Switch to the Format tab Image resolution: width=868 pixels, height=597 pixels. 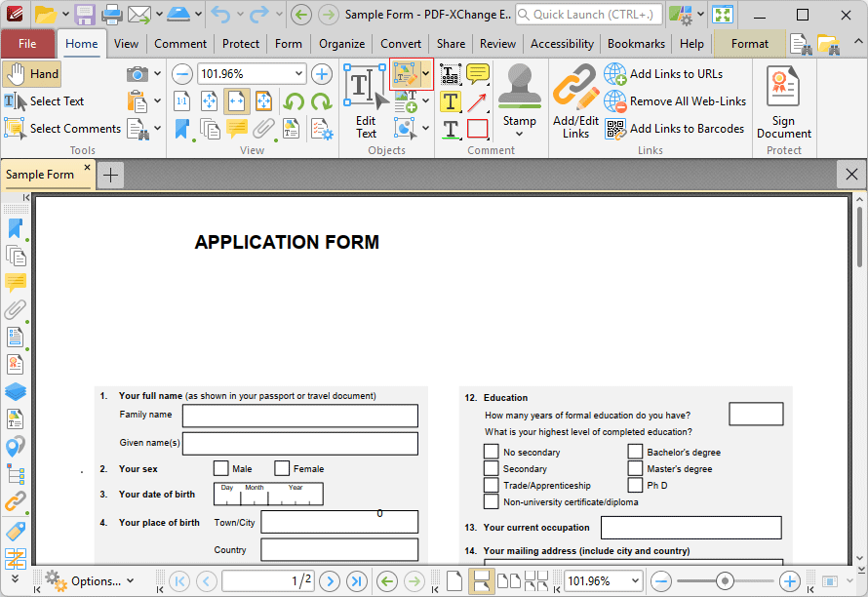[x=750, y=44]
